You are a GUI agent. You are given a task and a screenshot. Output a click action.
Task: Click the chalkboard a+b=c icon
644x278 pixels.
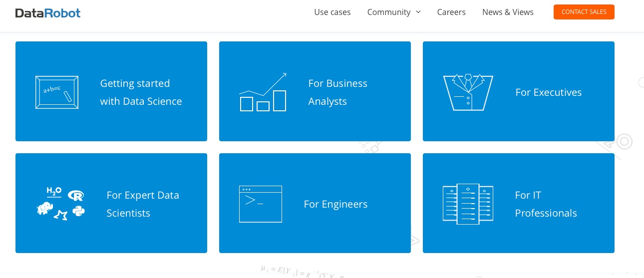pyautogui.click(x=57, y=92)
